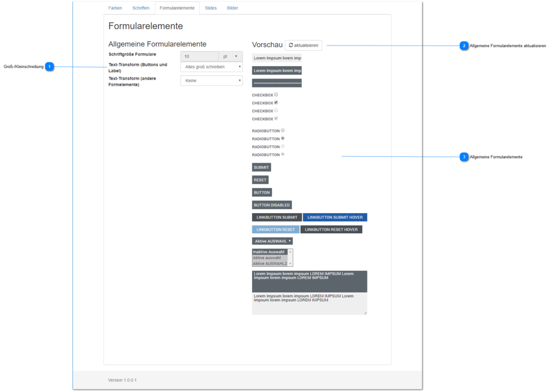The width and height of the screenshot is (551, 392).
Task: Click the light Lorem Impsum preview text field
Action: click(x=277, y=58)
